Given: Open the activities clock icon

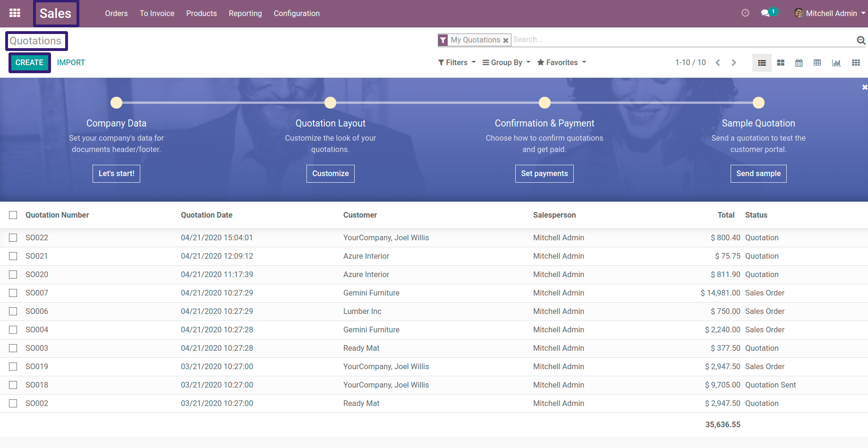Looking at the screenshot, I should click(745, 13).
